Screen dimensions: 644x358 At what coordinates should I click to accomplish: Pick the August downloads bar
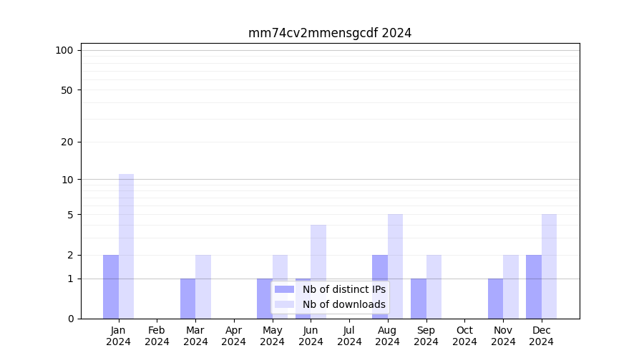pos(396,266)
